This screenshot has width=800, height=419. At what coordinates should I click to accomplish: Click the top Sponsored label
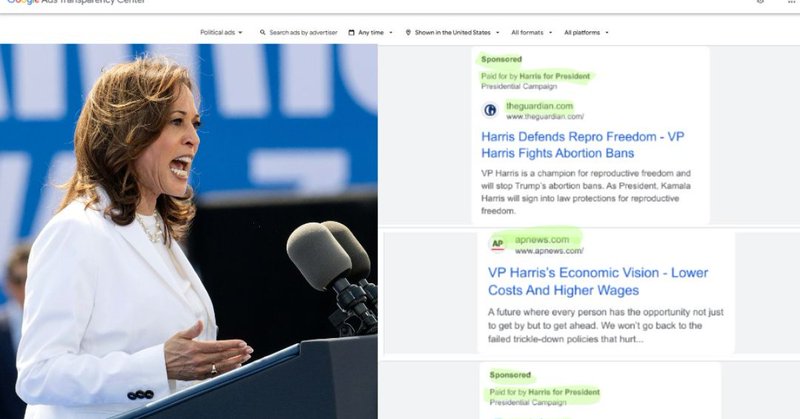pos(501,59)
